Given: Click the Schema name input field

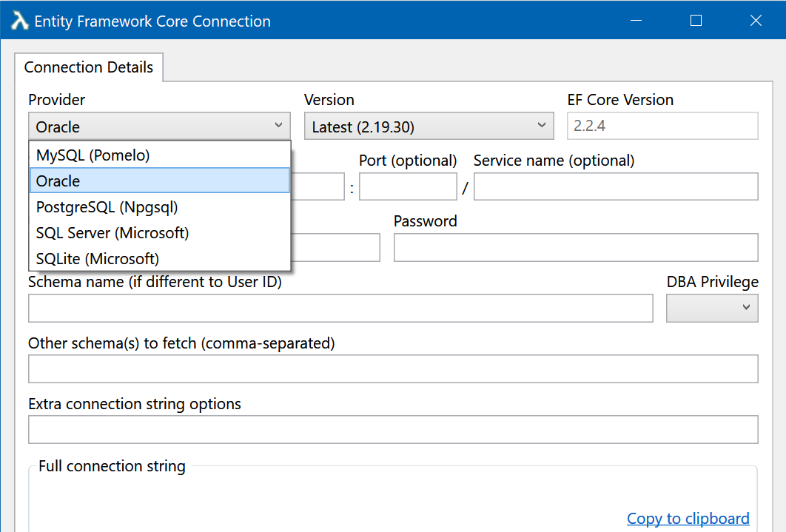Looking at the screenshot, I should point(340,308).
